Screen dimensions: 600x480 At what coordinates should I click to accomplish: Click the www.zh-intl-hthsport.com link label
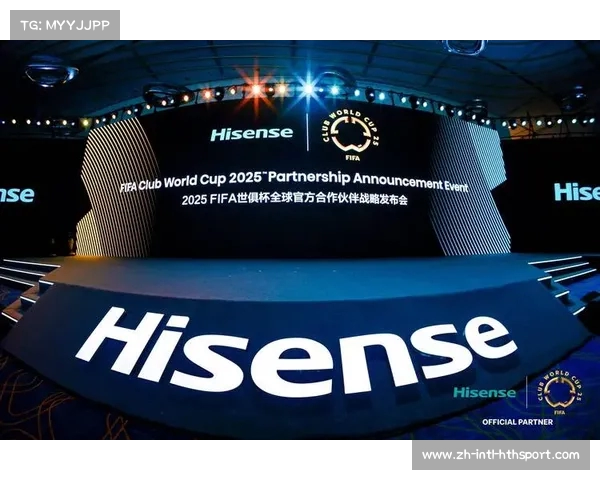point(501,455)
